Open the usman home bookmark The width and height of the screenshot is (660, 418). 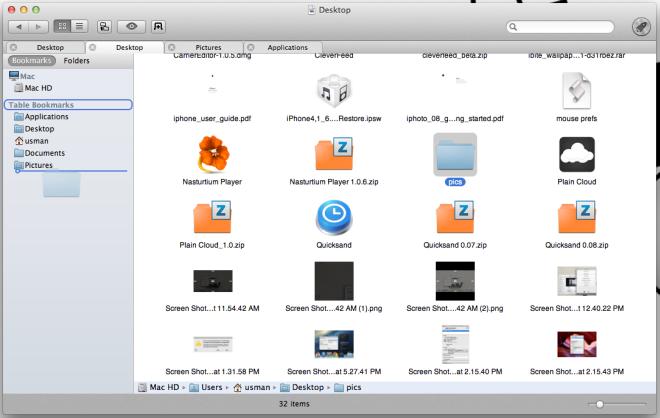32,141
